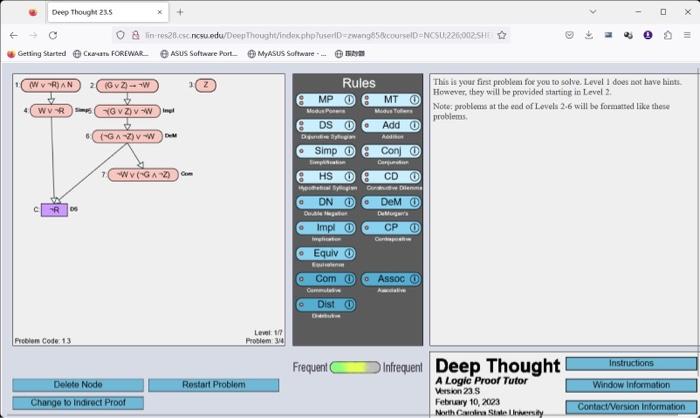
Task: Click the Delete Node button
Action: point(78,385)
